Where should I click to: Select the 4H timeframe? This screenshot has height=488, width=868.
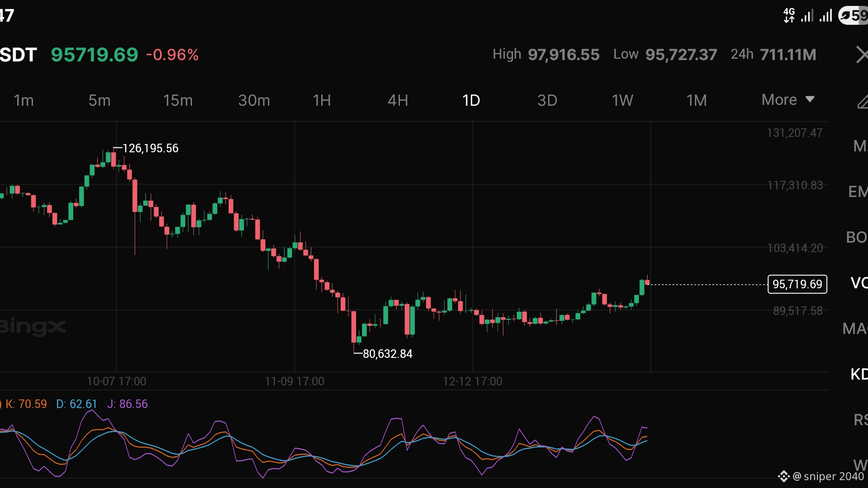pos(398,100)
